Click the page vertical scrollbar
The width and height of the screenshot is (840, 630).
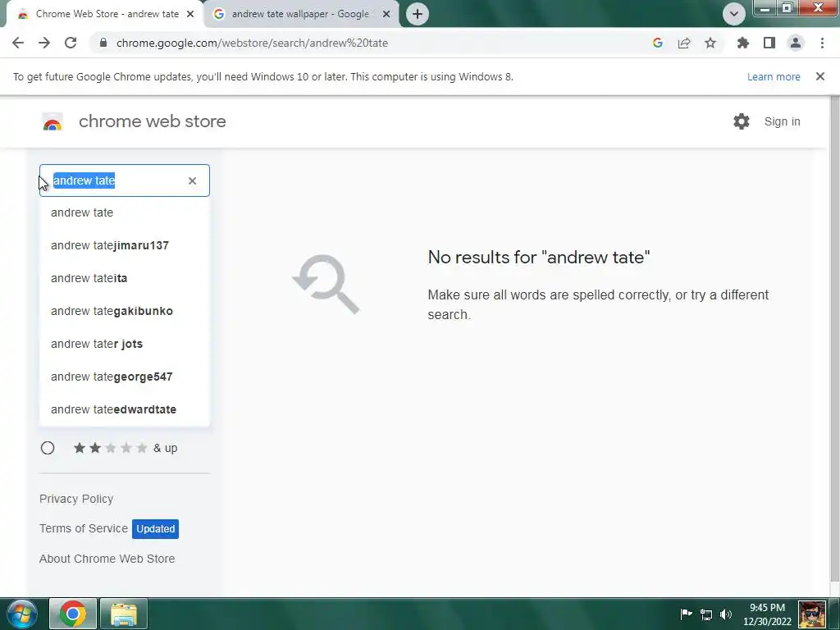[x=834, y=337]
